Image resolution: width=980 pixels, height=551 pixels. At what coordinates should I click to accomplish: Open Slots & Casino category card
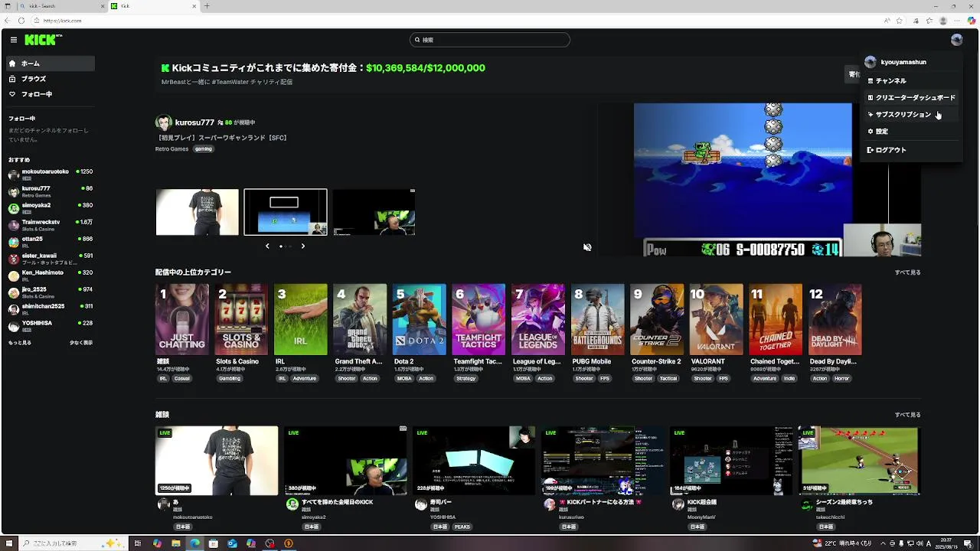point(241,319)
